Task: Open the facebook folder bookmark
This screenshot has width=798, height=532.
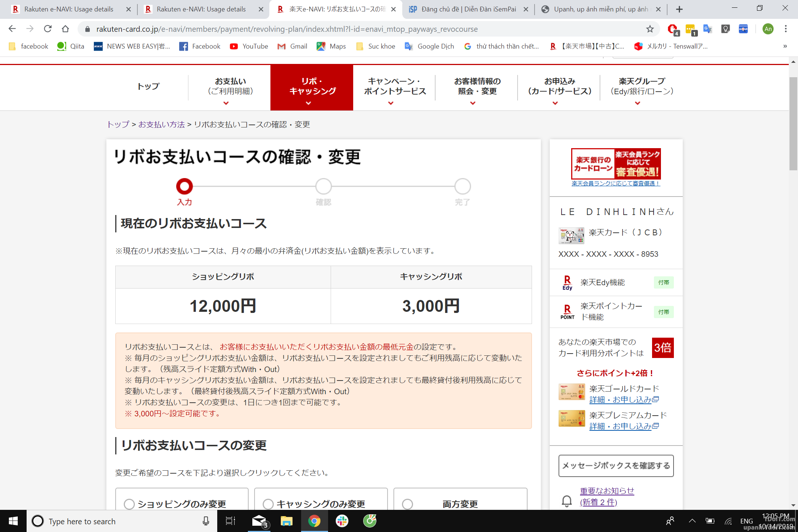Action: (28, 46)
